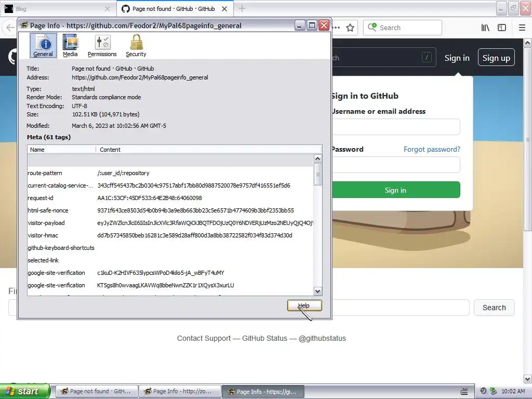Click Sign in link in GitHub header
Image resolution: width=532 pixels, height=399 pixels.
(457, 58)
